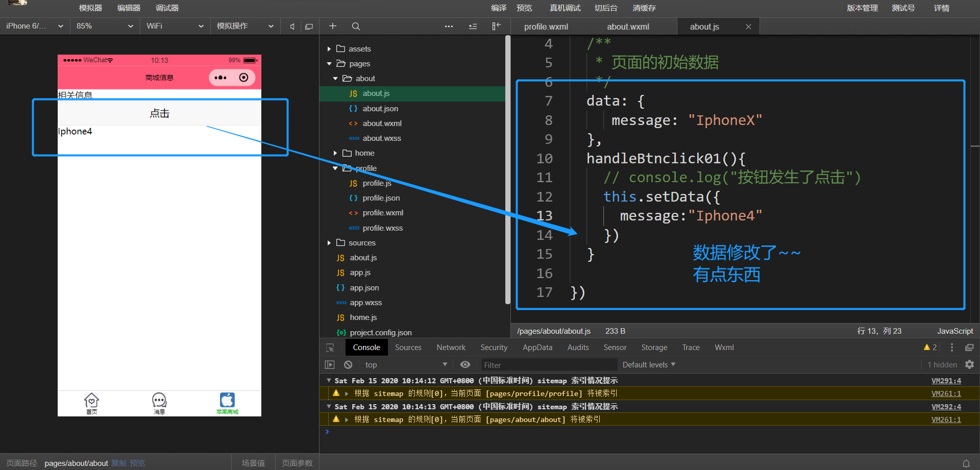Toggle the console sidebar panel icon
This screenshot has width=980, height=470.
pyautogui.click(x=330, y=364)
